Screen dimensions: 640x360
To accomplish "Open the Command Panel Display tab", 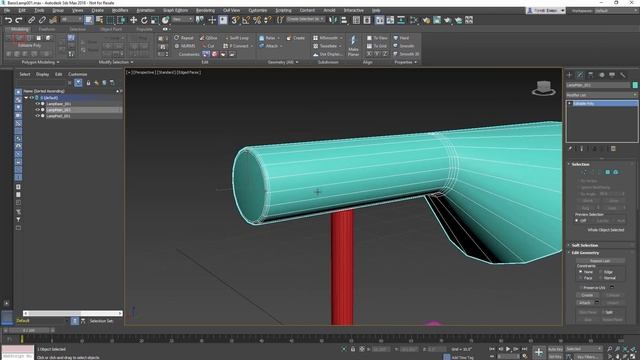I will (x=612, y=75).
